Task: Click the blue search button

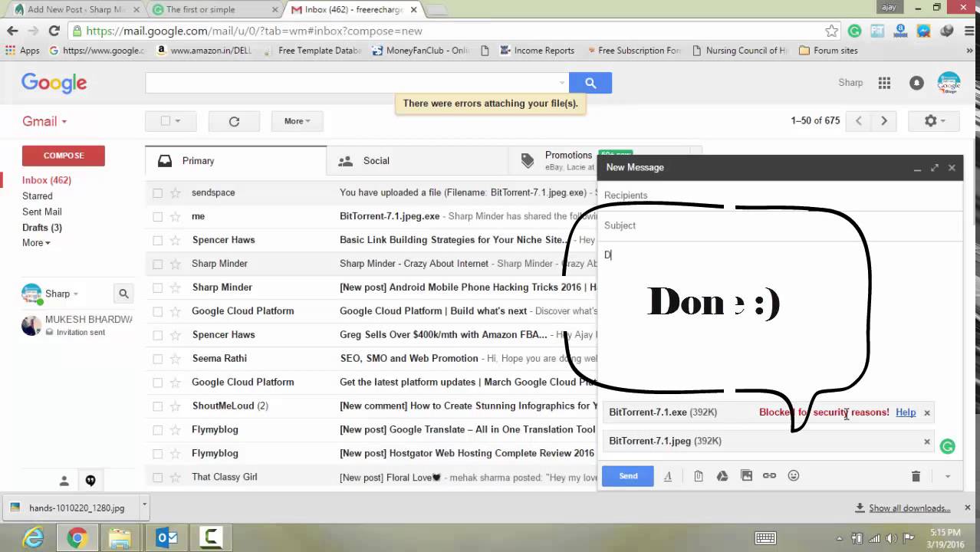Action: pos(590,83)
